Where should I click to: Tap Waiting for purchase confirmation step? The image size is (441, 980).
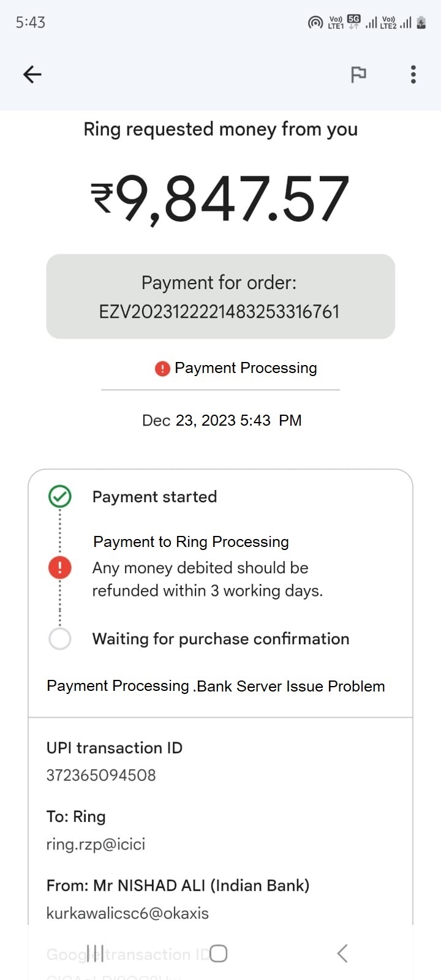221,639
